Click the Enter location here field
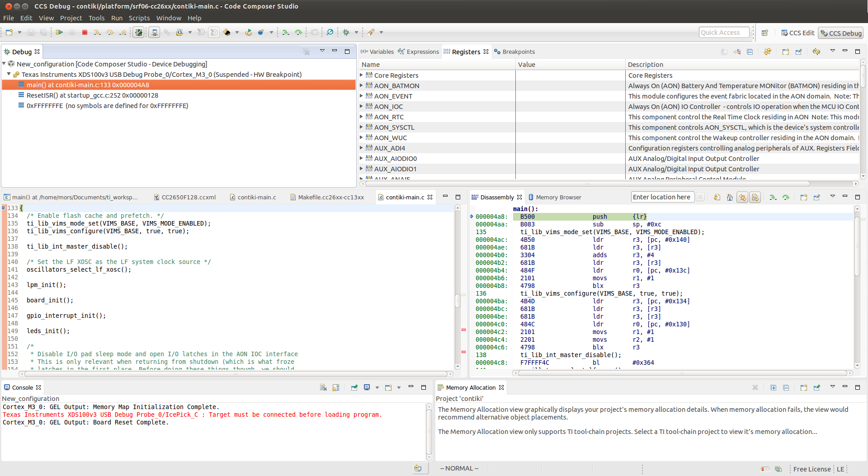868x476 pixels. (661, 197)
